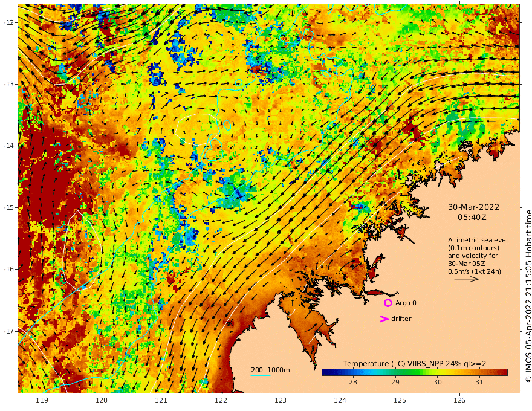Image resolution: width=532 pixels, height=411 pixels.
Task: Click the velocity scale reference arrow
Action: [466, 279]
